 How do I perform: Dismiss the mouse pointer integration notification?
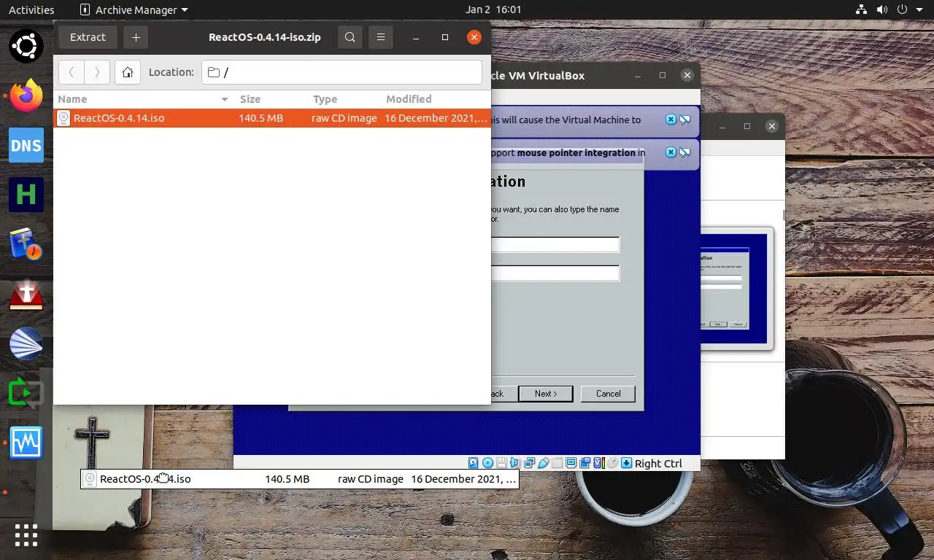671,152
